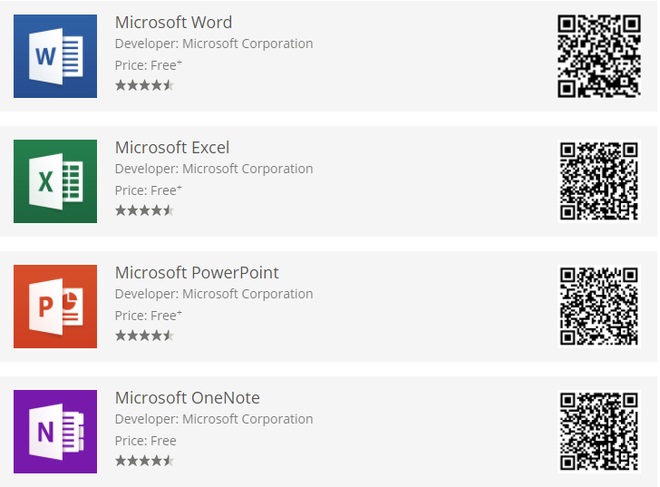
Task: Click the star rating under Microsoft Excel
Action: [x=144, y=210]
